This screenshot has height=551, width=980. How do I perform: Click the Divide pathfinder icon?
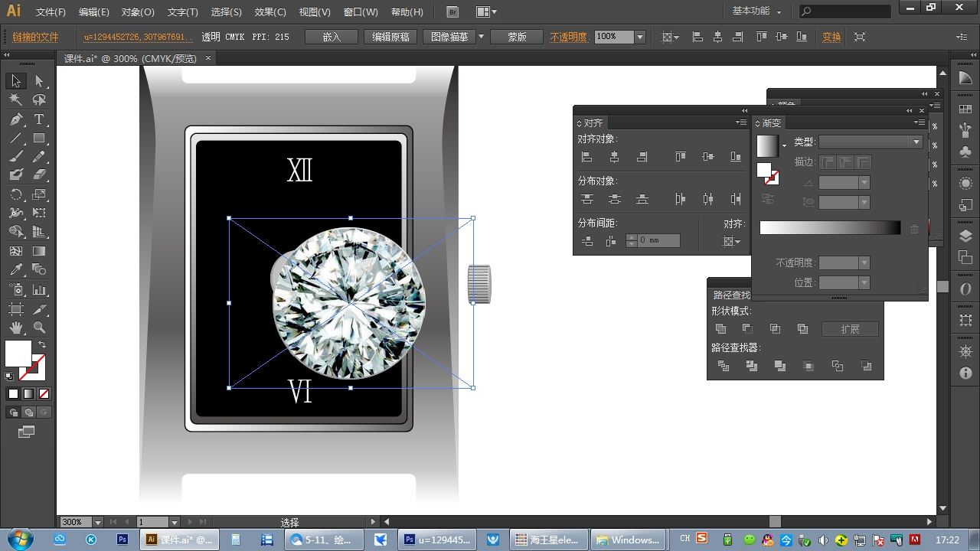pos(724,367)
